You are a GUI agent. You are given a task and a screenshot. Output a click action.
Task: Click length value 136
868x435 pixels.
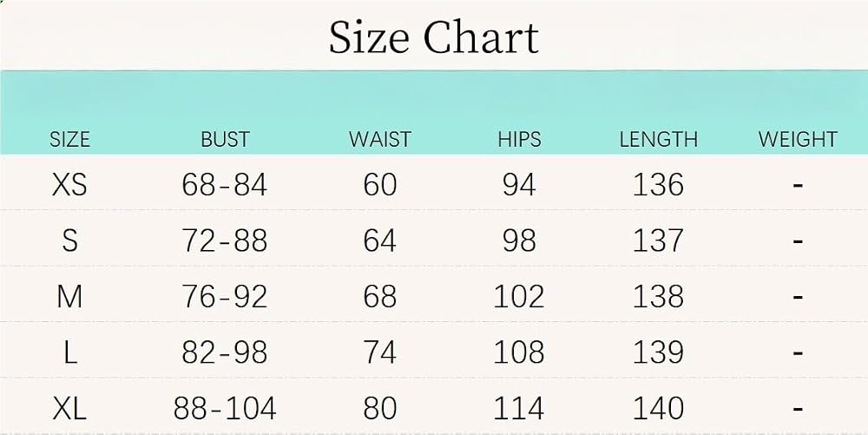(x=658, y=185)
